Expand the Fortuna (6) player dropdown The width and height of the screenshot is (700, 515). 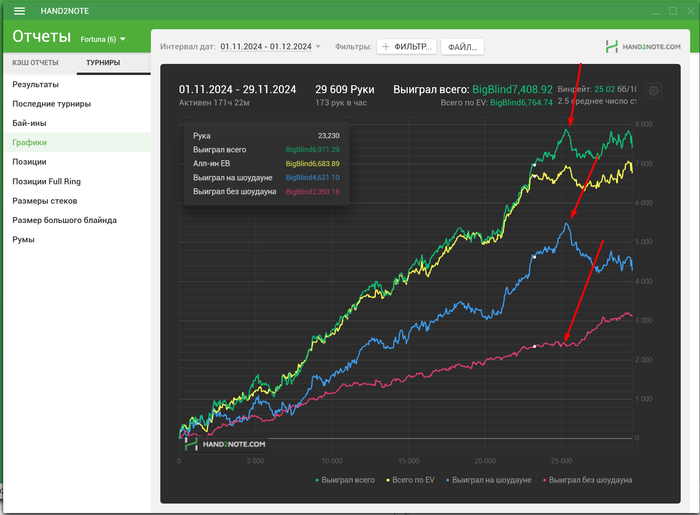pyautogui.click(x=103, y=39)
